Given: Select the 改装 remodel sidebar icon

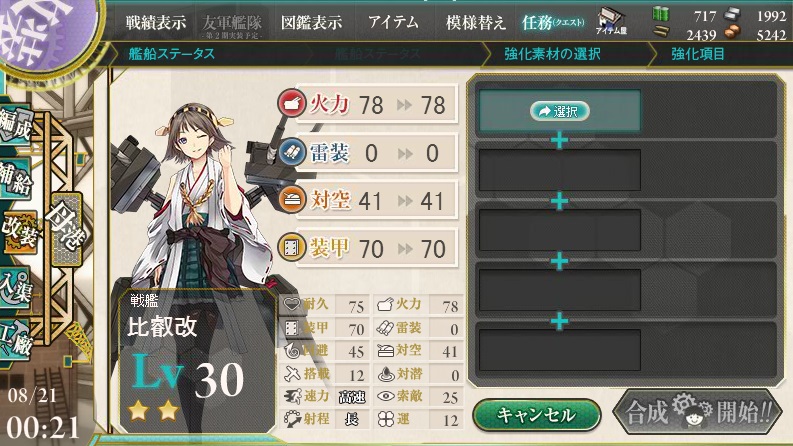Looking at the screenshot, I should 20,233.
